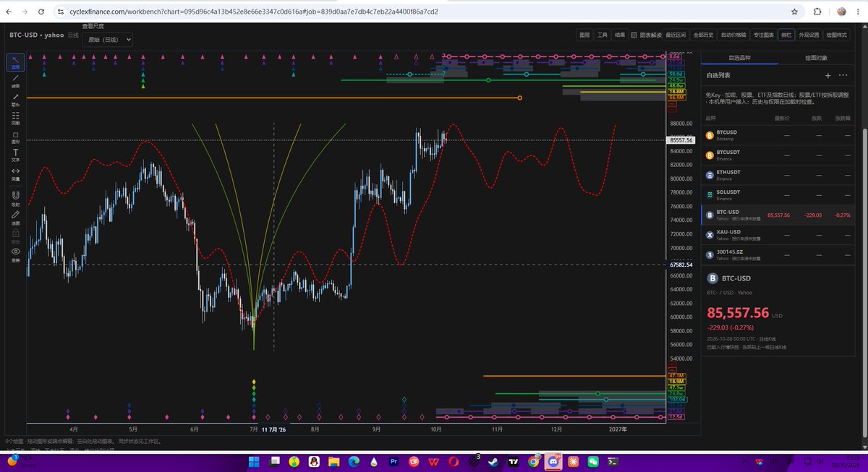868x472 pixels.
Task: Pick the shape (图形) rectangle tool
Action: pos(15,137)
